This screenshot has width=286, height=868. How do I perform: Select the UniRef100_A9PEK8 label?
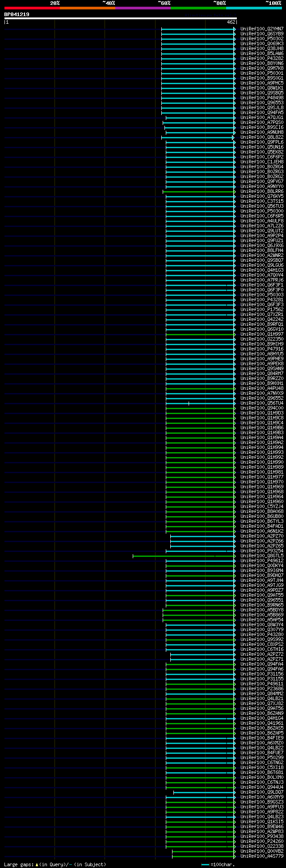pos(262,363)
